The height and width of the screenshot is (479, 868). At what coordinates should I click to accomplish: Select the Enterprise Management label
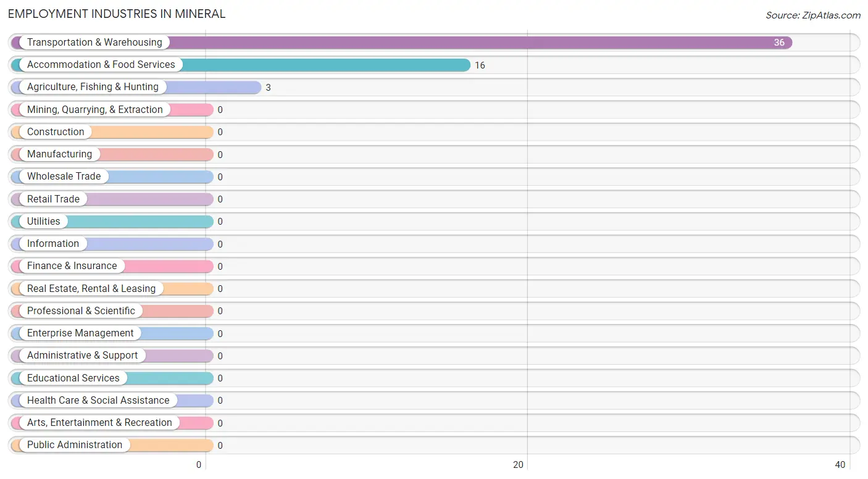80,333
